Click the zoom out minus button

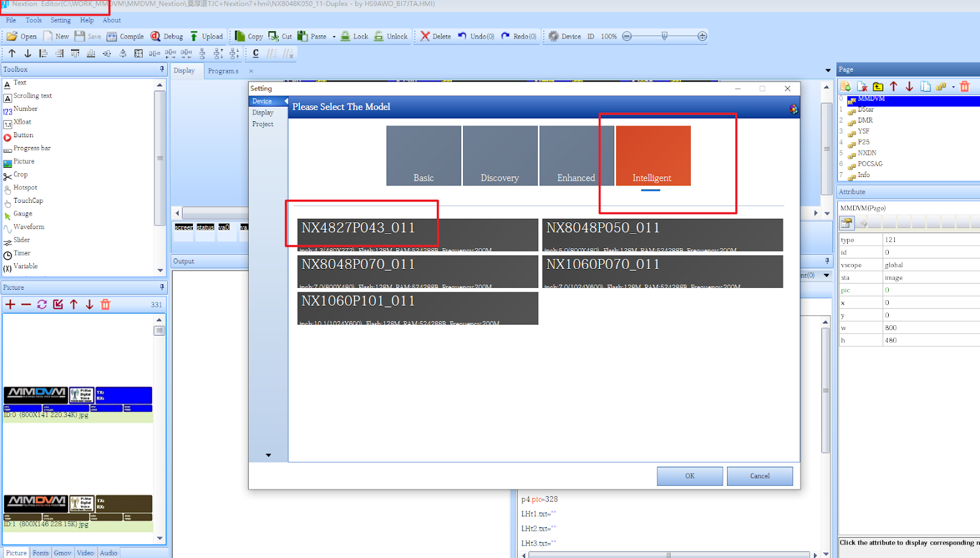click(x=627, y=36)
